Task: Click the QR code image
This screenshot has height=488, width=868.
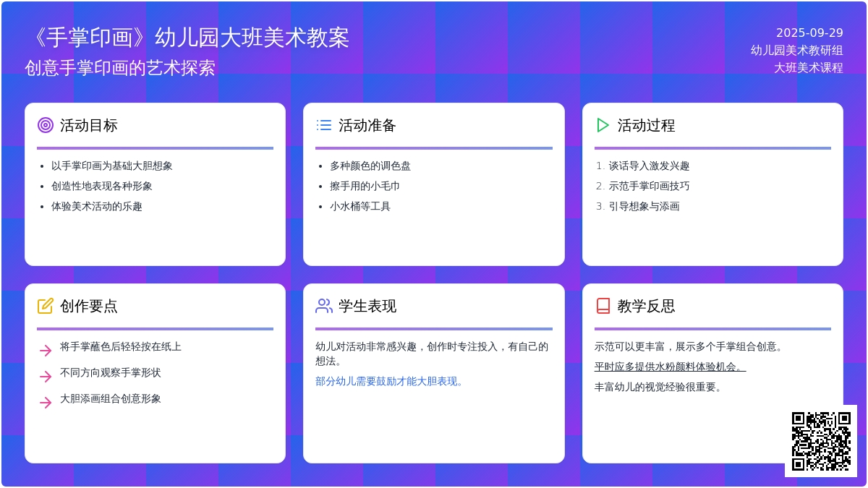Action: click(x=821, y=441)
